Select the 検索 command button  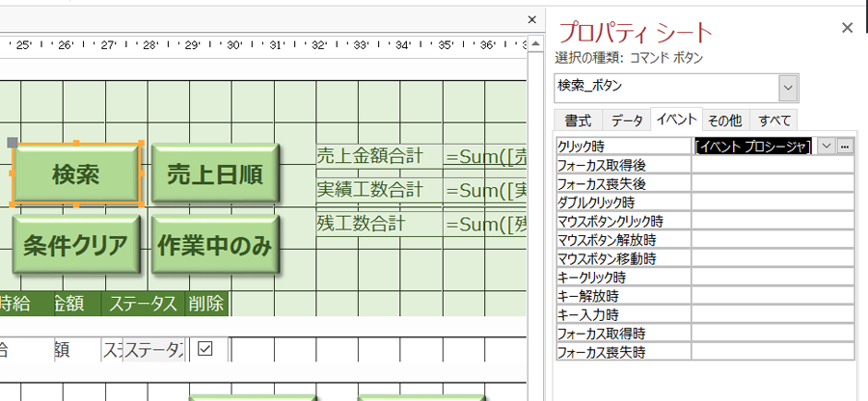tap(76, 174)
